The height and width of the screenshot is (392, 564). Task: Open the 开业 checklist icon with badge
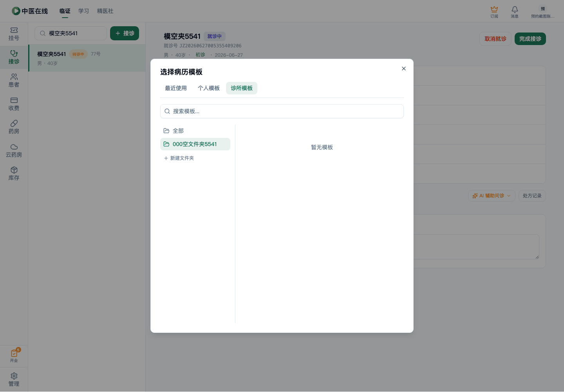(14, 356)
